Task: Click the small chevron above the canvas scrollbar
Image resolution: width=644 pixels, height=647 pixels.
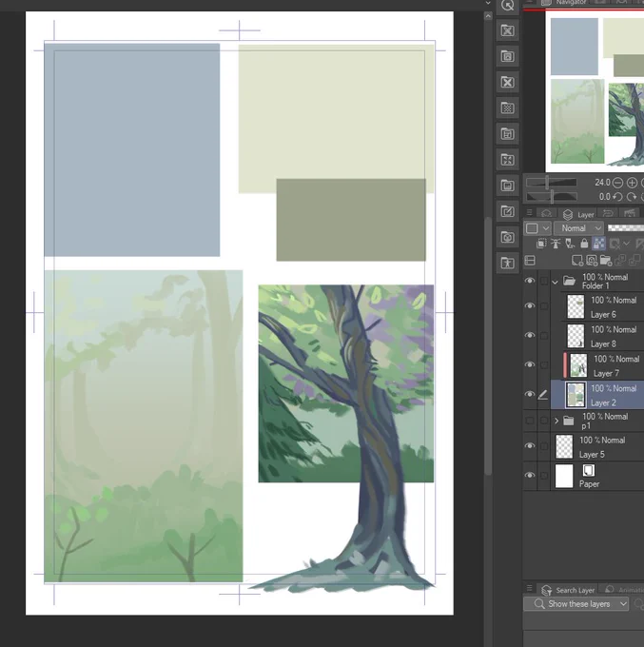Action: (488, 3)
